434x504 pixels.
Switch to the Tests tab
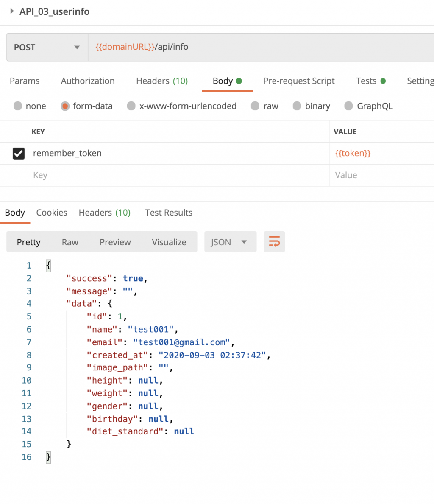[x=366, y=81]
